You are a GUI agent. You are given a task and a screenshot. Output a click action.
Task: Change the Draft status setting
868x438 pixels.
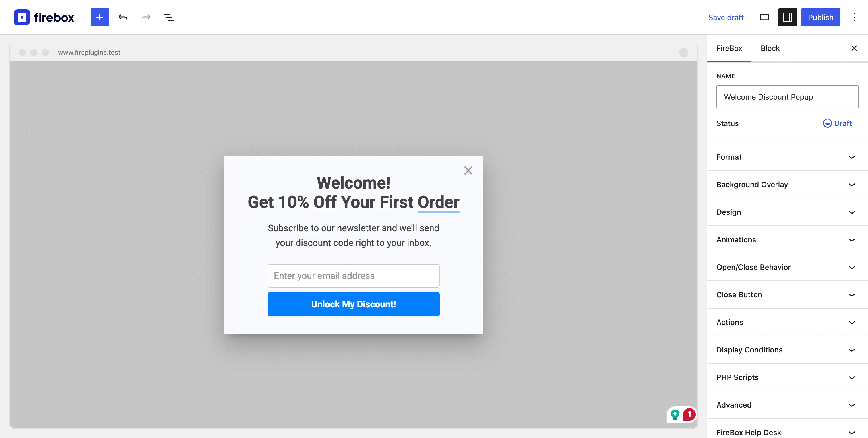(837, 123)
